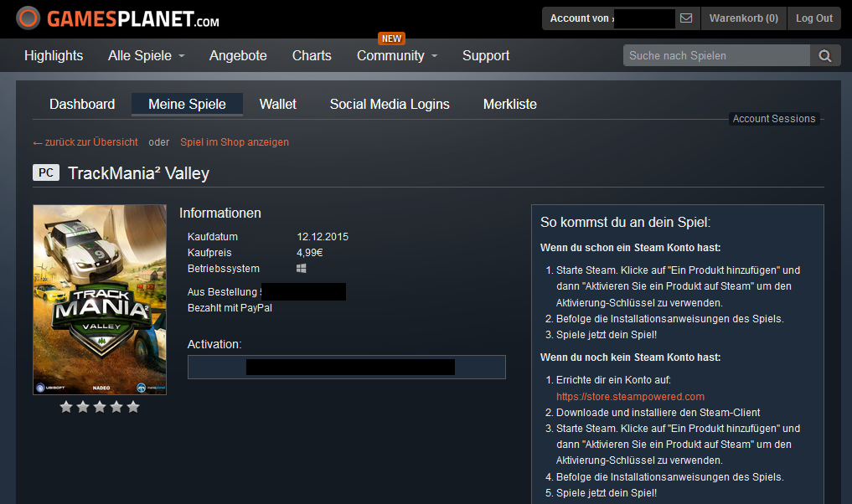Viewport: 852px width, 504px height.
Task: Select the third rating star
Action: tap(99, 407)
